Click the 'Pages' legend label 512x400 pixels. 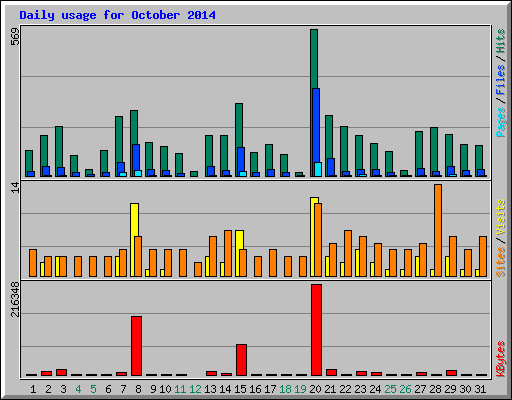click(x=500, y=122)
